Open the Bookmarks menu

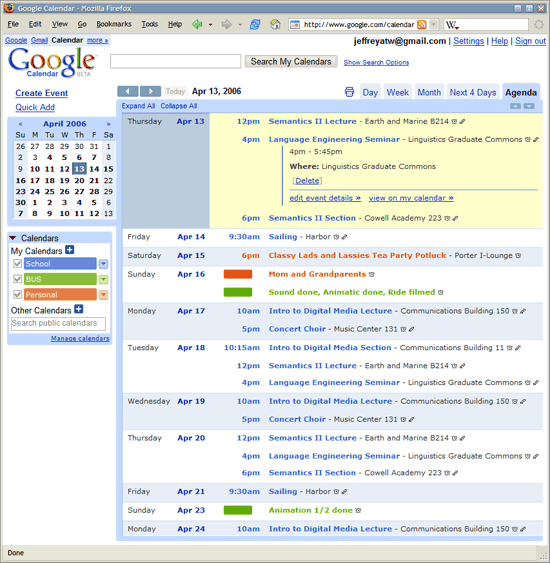(114, 24)
